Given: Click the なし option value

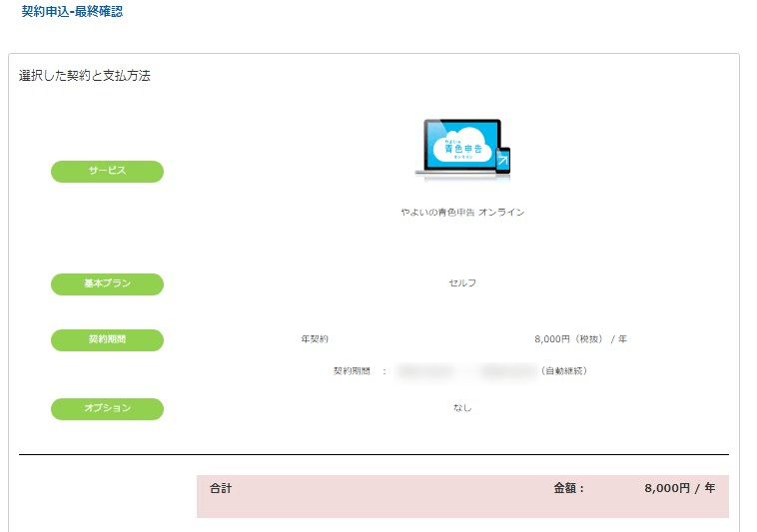Looking at the screenshot, I should coord(462,408).
